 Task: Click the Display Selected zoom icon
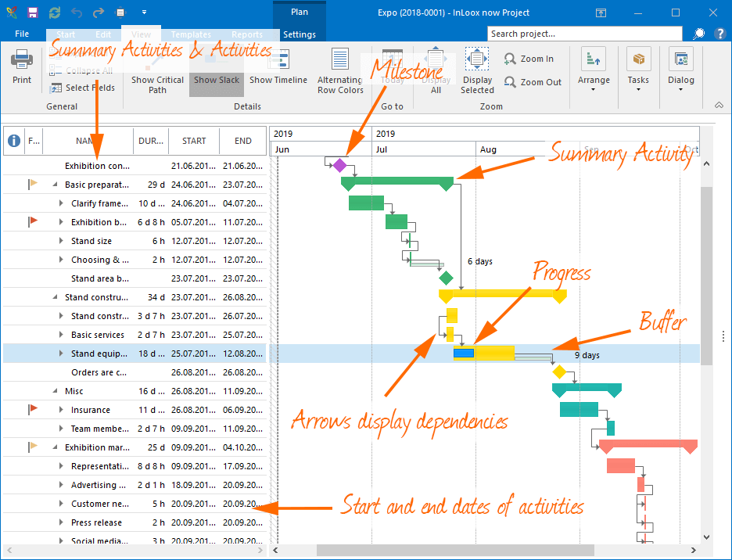(x=476, y=59)
